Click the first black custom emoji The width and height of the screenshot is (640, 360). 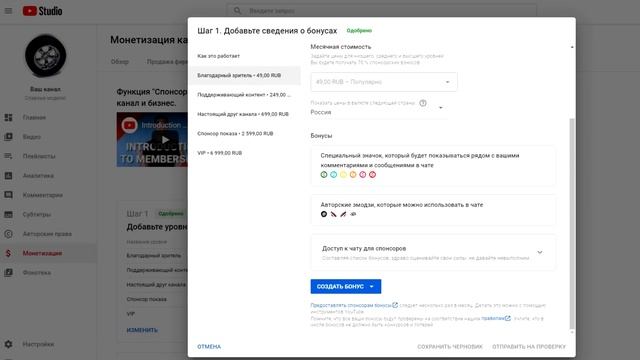pos(324,214)
